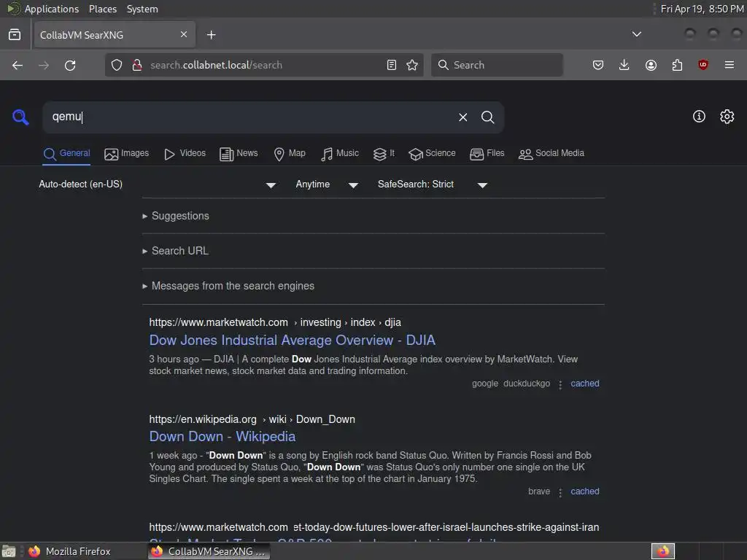Open the options dots beside google duckduckgo
The width and height of the screenshot is (747, 560).
560,384
